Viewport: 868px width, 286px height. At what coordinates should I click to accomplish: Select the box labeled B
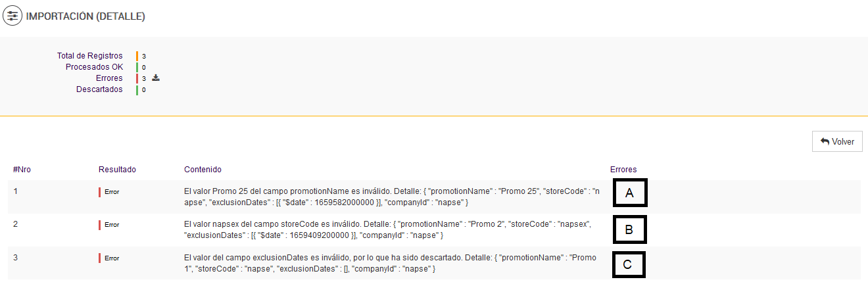[x=629, y=229]
